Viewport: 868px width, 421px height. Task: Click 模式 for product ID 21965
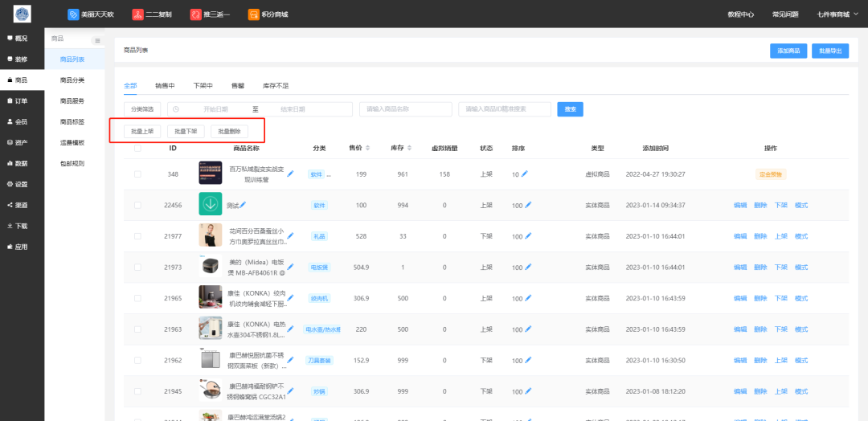tap(801, 298)
